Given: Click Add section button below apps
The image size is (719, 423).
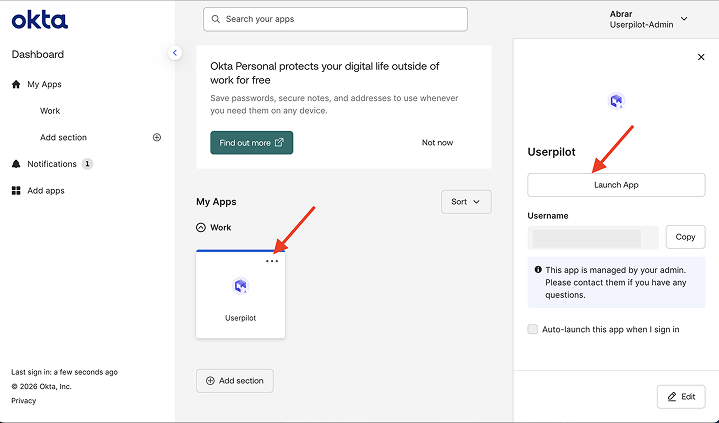Looking at the screenshot, I should tap(235, 381).
